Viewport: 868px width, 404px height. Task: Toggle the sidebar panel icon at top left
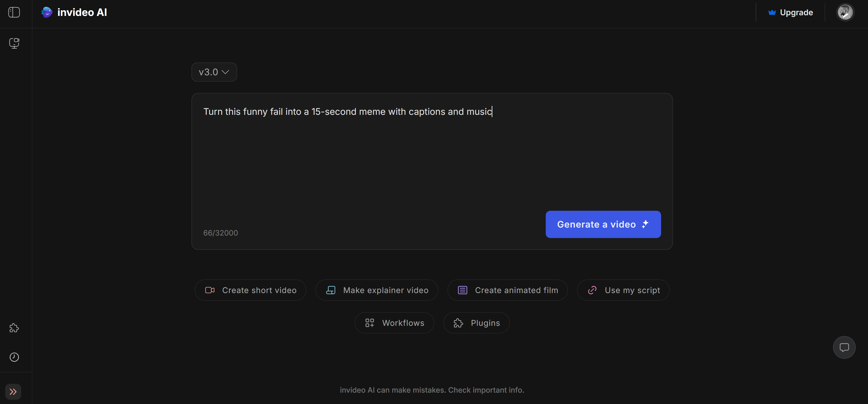coord(14,12)
